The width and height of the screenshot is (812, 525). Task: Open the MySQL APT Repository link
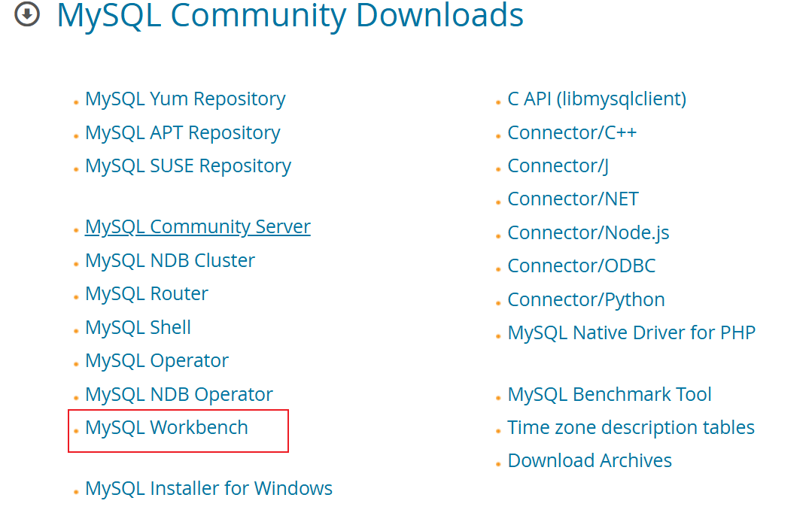coord(183,133)
